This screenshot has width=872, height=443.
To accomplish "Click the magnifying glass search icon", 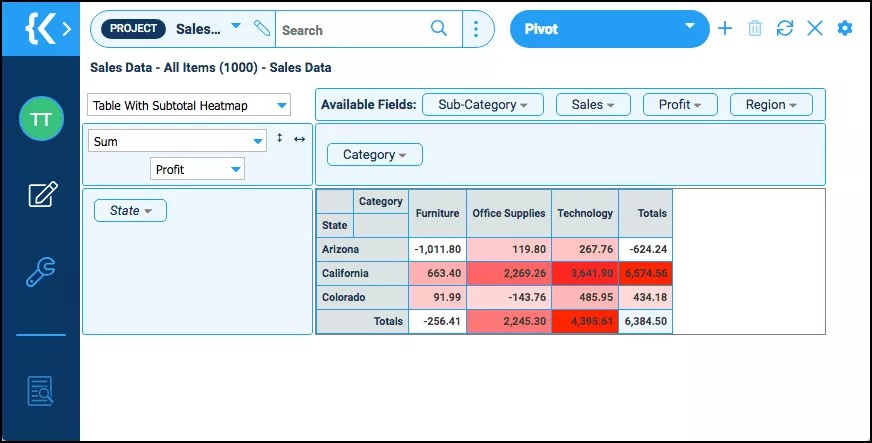I will [439, 28].
